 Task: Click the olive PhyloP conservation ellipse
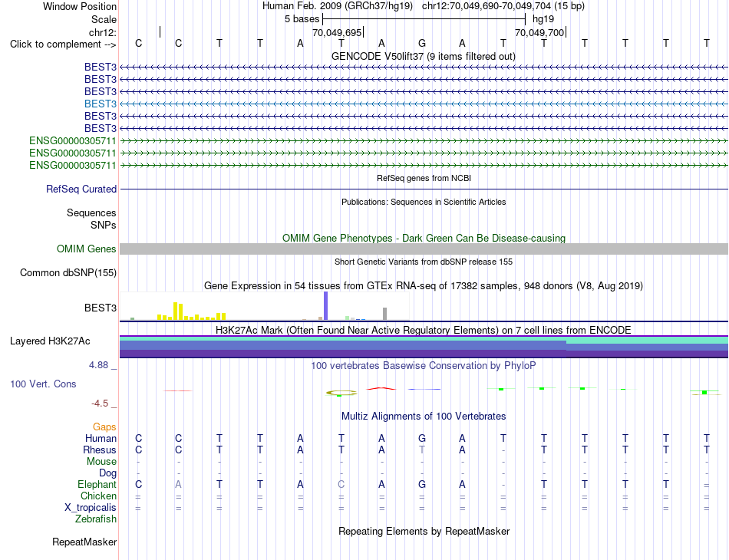(341, 394)
